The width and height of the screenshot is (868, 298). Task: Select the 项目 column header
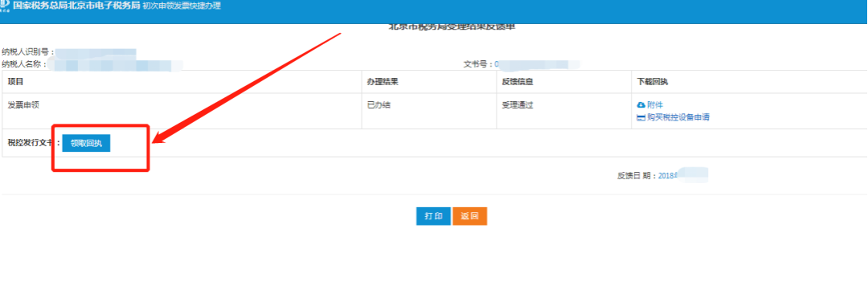coord(15,81)
